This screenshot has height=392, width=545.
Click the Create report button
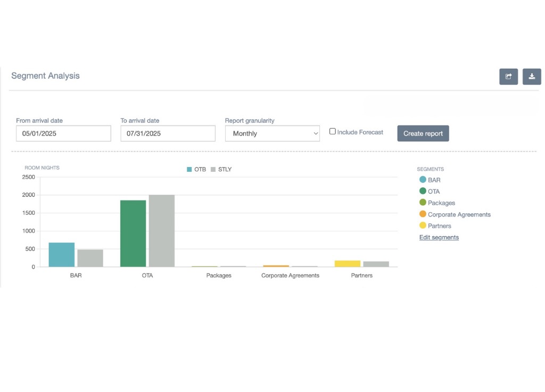(423, 134)
